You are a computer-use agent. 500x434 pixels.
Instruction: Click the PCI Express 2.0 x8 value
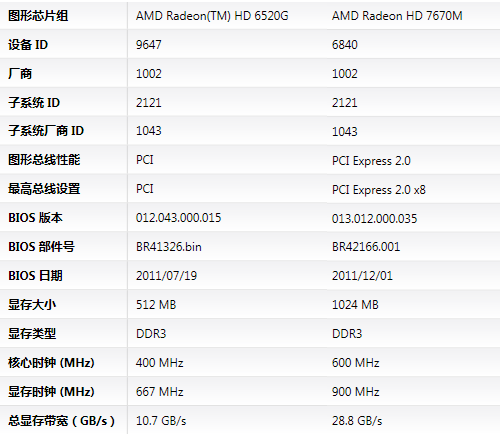pyautogui.click(x=379, y=190)
